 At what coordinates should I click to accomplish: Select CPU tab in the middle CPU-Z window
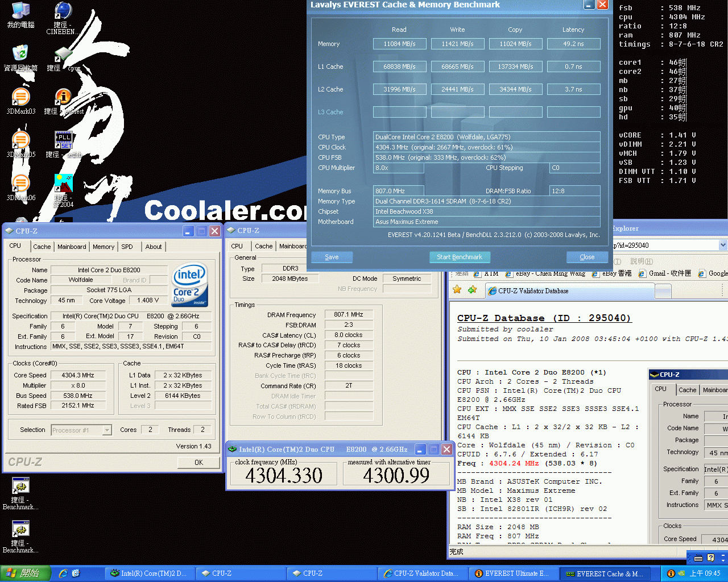point(237,246)
